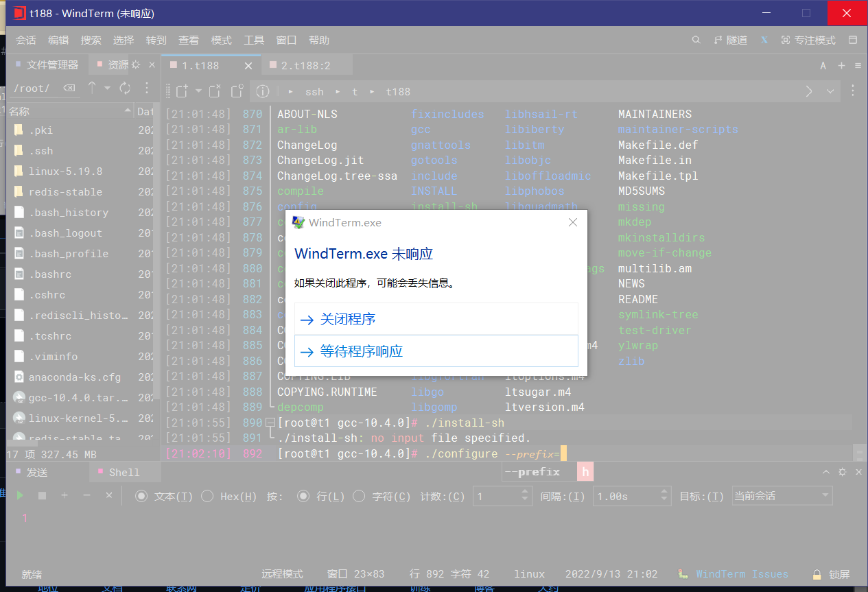Click the close session icon in the terminal toolbar
Image resolution: width=868 pixels, height=592 pixels.
click(215, 91)
